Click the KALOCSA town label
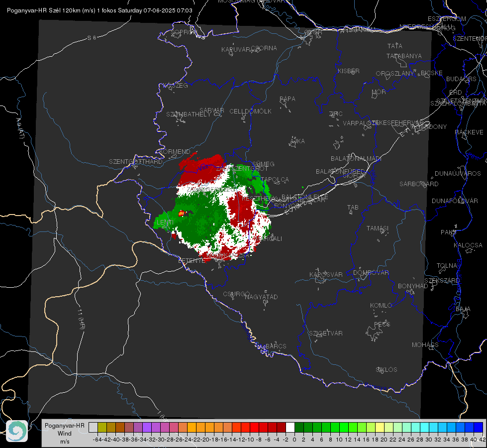The image size is (487, 448). 468,245
